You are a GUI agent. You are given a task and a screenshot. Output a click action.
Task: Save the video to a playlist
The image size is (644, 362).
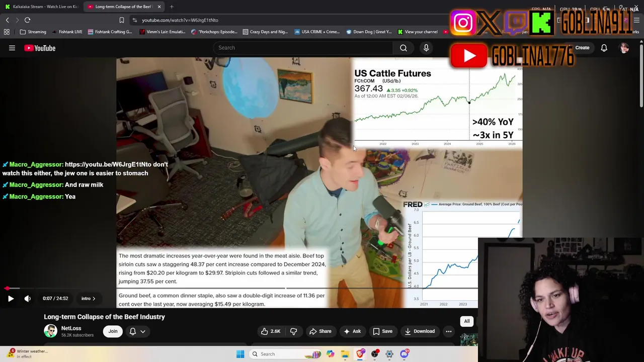tap(382, 331)
